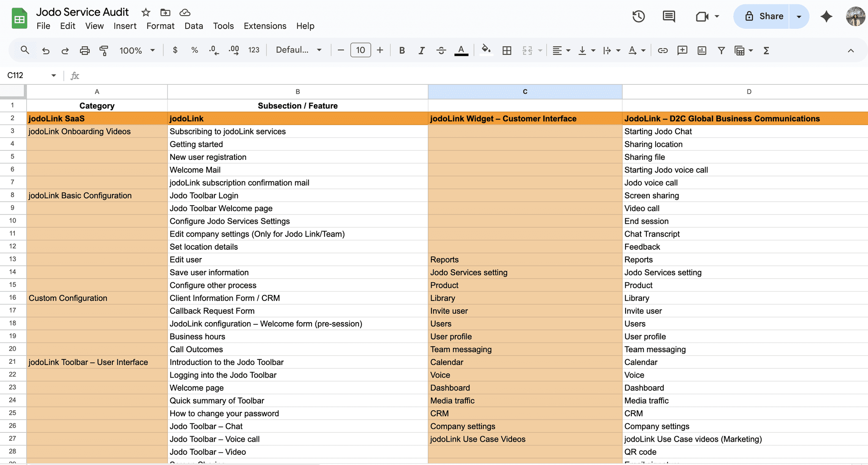Open the Extensions menu

coord(265,26)
